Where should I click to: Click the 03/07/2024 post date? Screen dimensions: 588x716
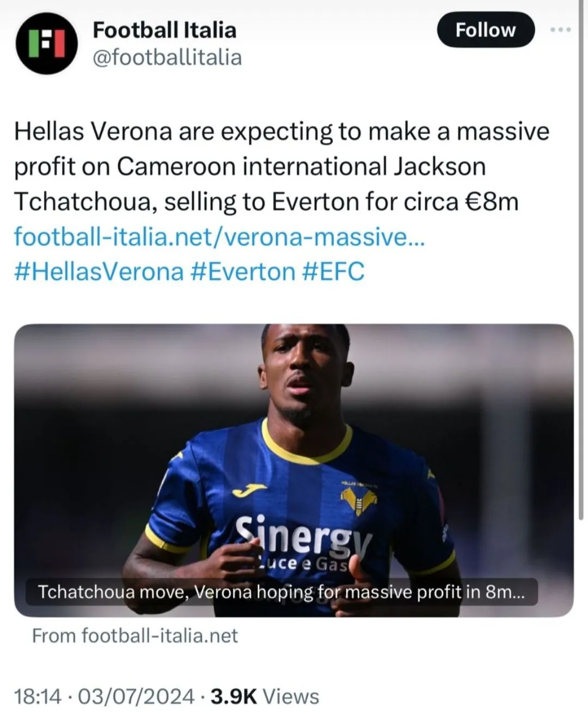[x=136, y=696]
